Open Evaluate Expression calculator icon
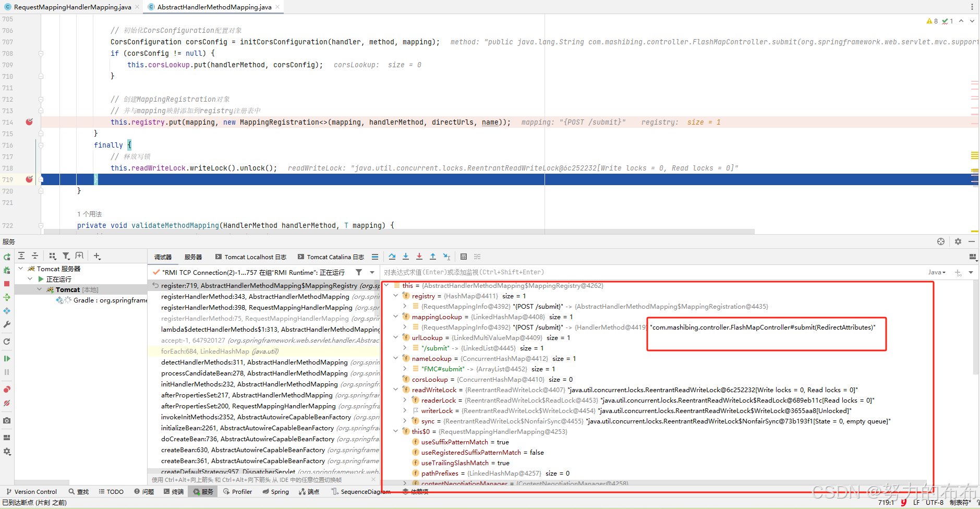Screen dimensions: 980x509 [x=464, y=257]
